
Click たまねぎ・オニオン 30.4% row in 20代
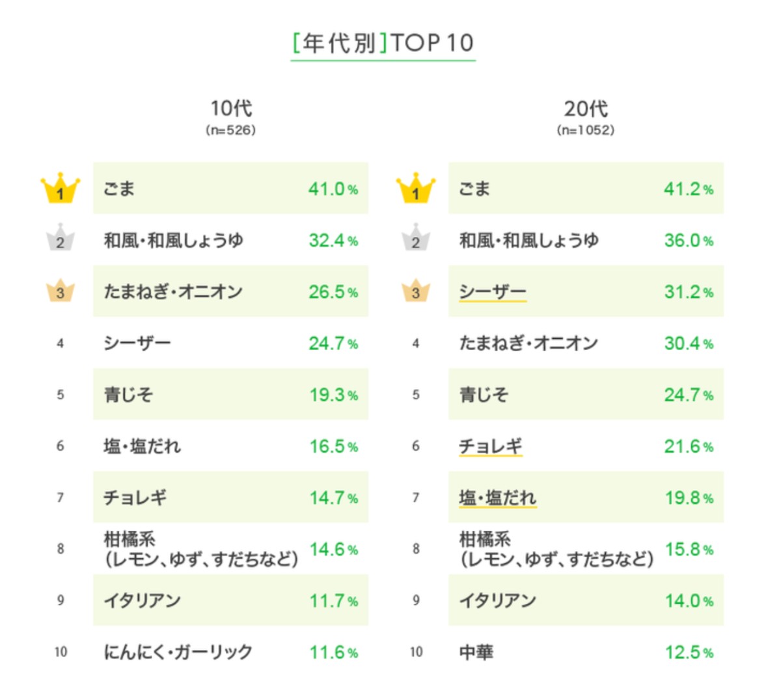click(586, 343)
